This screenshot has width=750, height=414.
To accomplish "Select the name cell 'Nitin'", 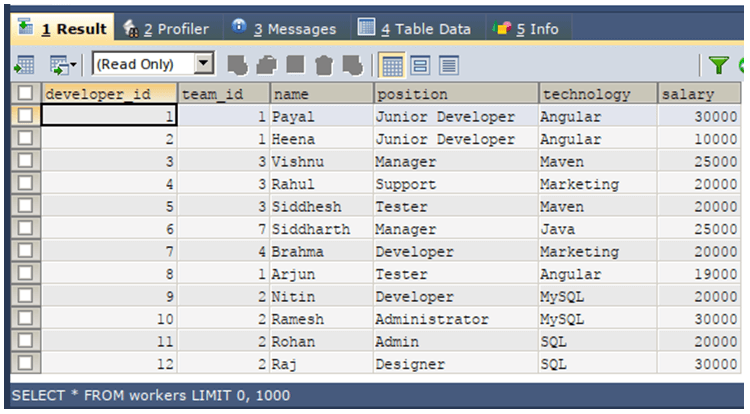I will (x=321, y=296).
